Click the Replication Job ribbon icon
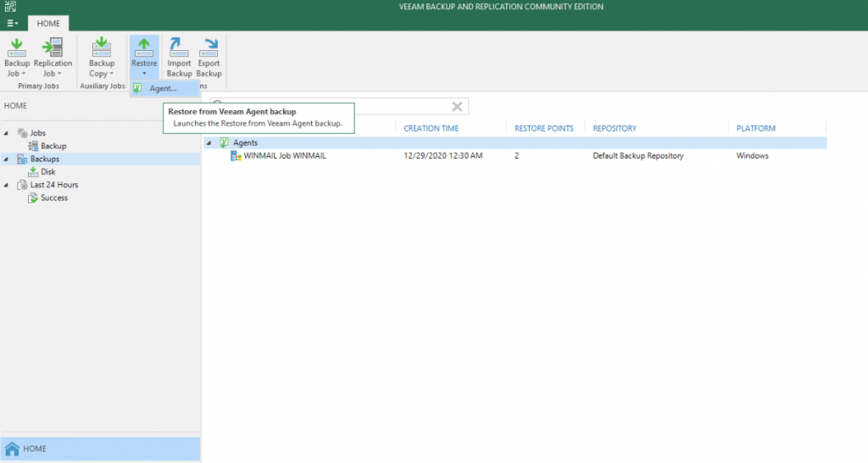Screen dimensions: 868x463 pyautogui.click(x=53, y=49)
